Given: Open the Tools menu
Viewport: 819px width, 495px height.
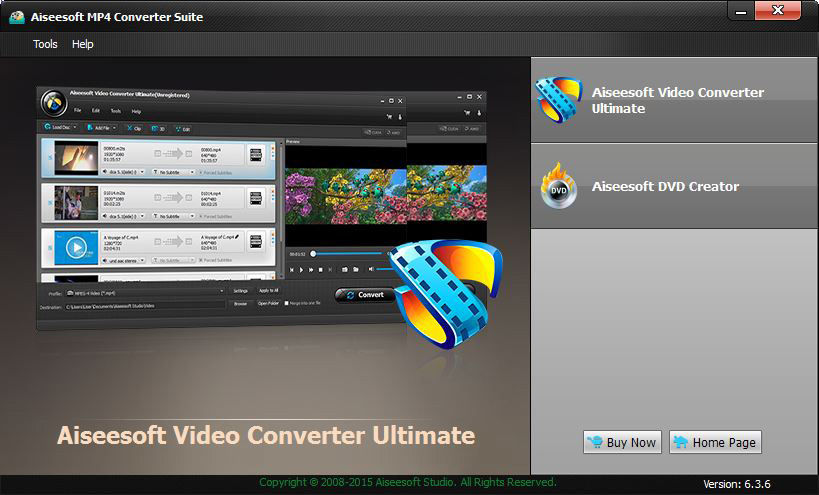Looking at the screenshot, I should [x=45, y=44].
